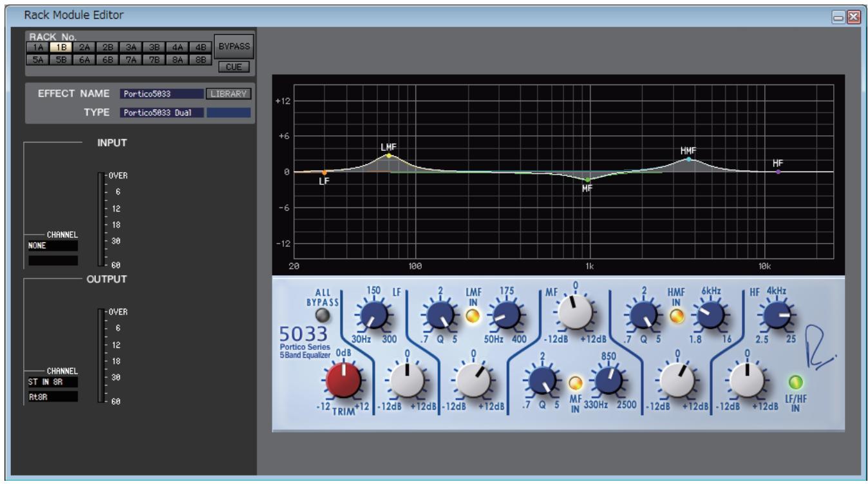Click the HF gain knob
The width and height of the screenshot is (868, 484).
coord(746,381)
